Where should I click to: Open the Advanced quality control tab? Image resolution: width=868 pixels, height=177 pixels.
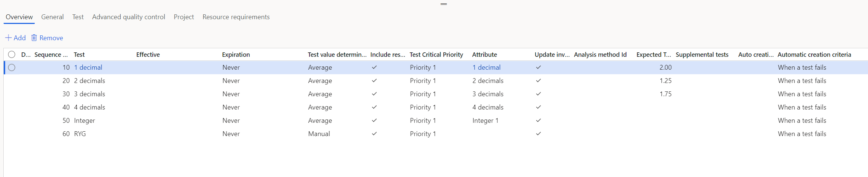(x=128, y=17)
